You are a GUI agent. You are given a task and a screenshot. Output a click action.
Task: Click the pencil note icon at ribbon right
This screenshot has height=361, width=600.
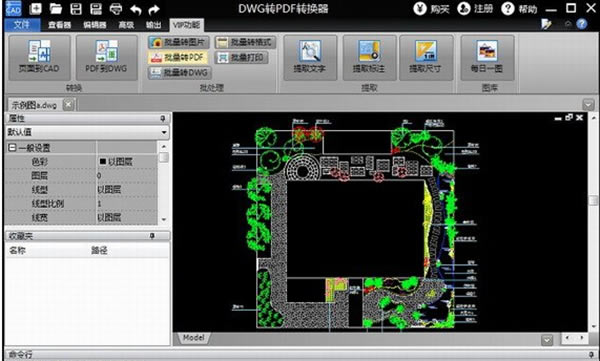click(546, 24)
